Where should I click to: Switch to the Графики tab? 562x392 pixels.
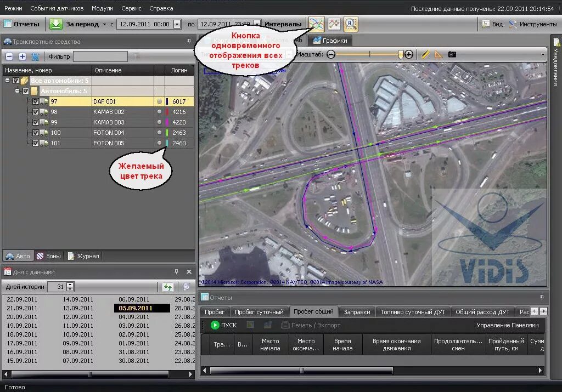330,41
